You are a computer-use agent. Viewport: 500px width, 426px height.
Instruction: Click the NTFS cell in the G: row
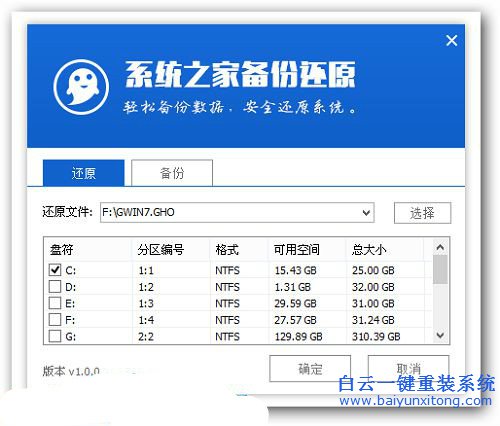click(x=227, y=336)
